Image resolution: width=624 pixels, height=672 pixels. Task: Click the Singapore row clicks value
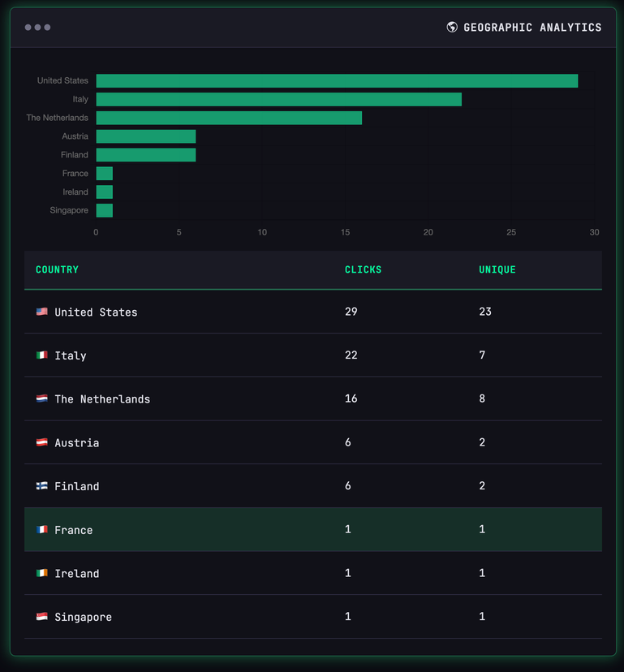[348, 617]
